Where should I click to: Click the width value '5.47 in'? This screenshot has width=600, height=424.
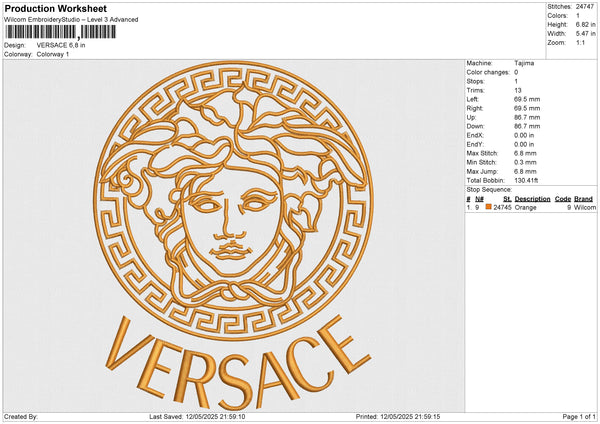click(585, 34)
